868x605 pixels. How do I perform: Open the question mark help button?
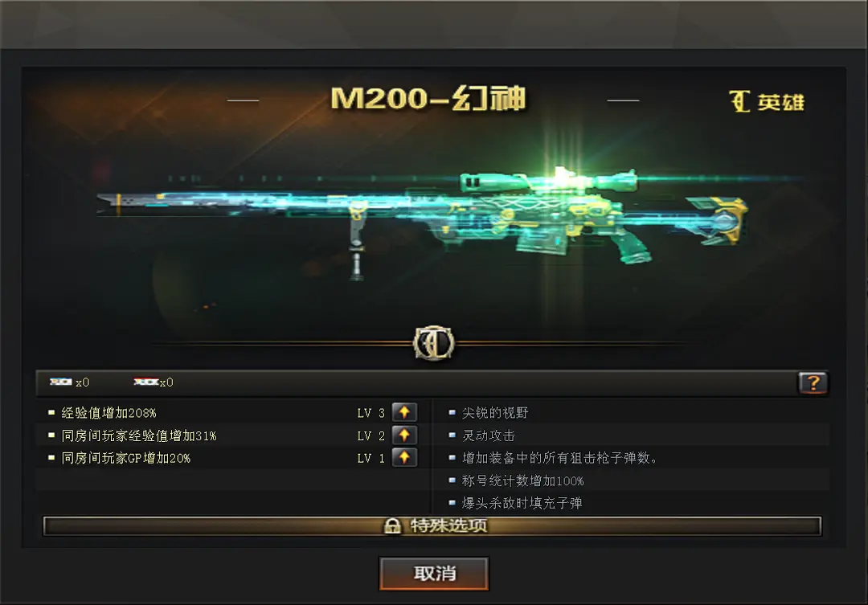(813, 382)
